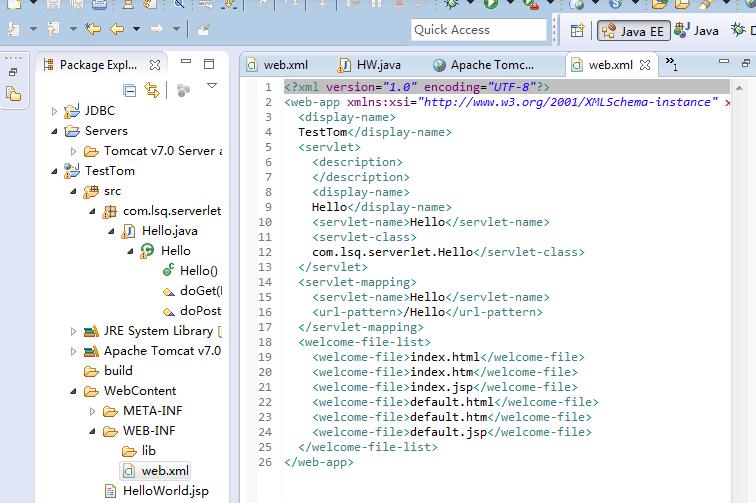
Task: Select the build folder
Action: (118, 371)
